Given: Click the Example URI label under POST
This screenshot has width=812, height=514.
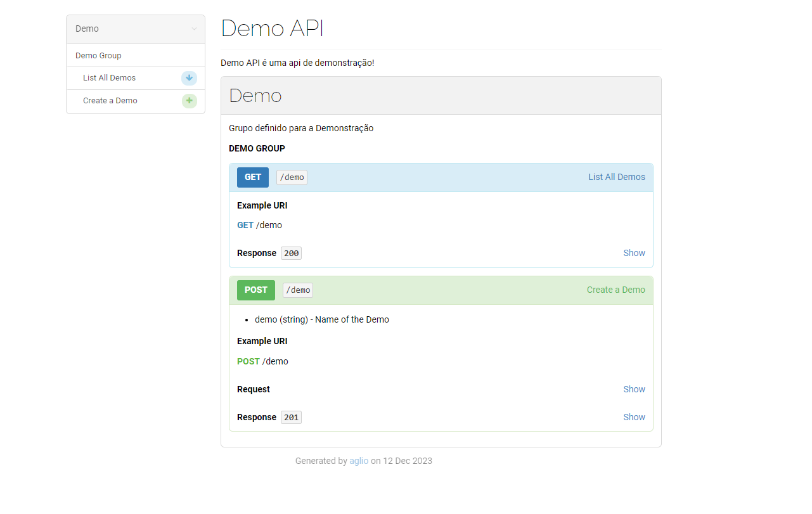Looking at the screenshot, I should 262,341.
